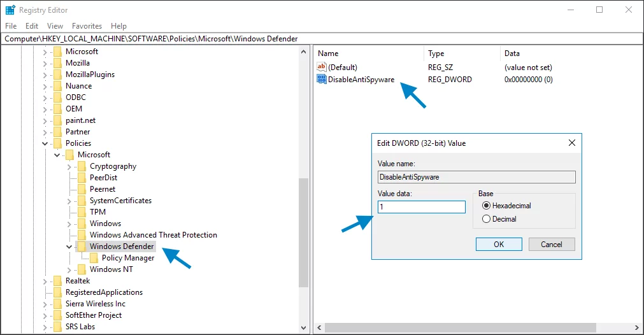644x335 pixels.
Task: Select the paint.net folder icon
Action: click(x=57, y=120)
